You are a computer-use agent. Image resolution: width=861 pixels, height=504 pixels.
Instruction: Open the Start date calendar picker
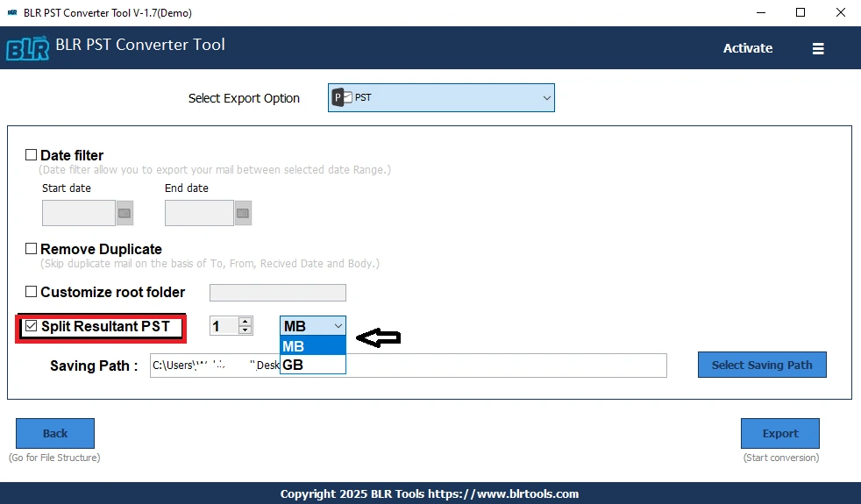pos(125,213)
